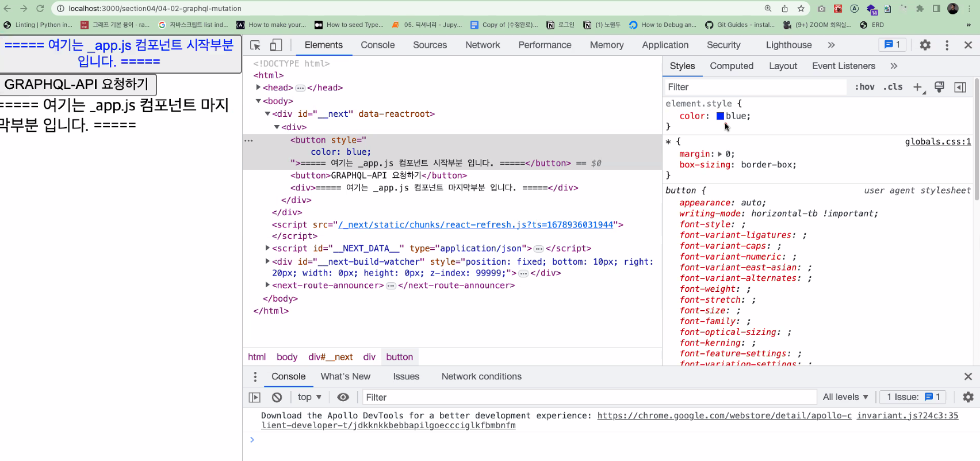Close the console drawer
Screen dimensions: 980x461
tap(968, 376)
